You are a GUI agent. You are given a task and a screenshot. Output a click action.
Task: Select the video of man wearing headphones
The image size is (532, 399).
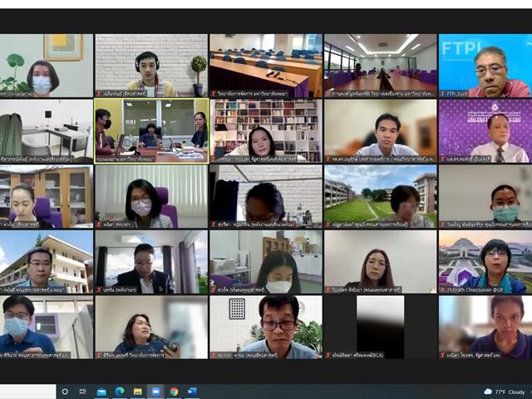[151, 66]
